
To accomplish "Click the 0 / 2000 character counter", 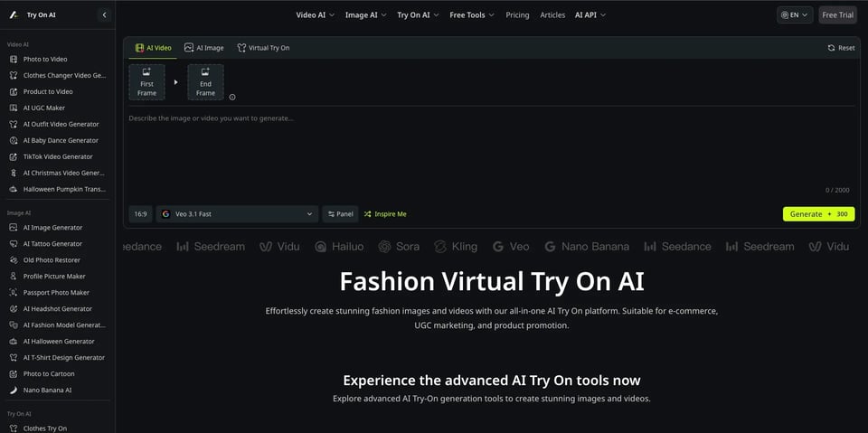I will [837, 190].
